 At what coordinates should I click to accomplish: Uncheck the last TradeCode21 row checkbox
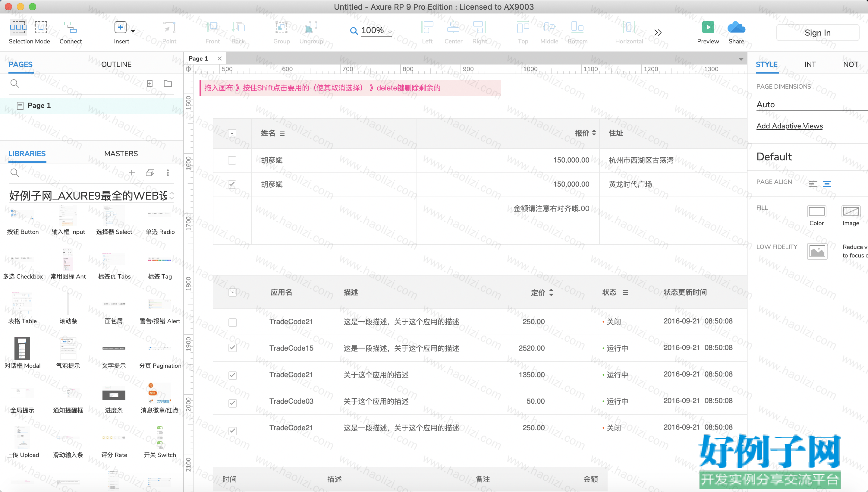point(233,431)
